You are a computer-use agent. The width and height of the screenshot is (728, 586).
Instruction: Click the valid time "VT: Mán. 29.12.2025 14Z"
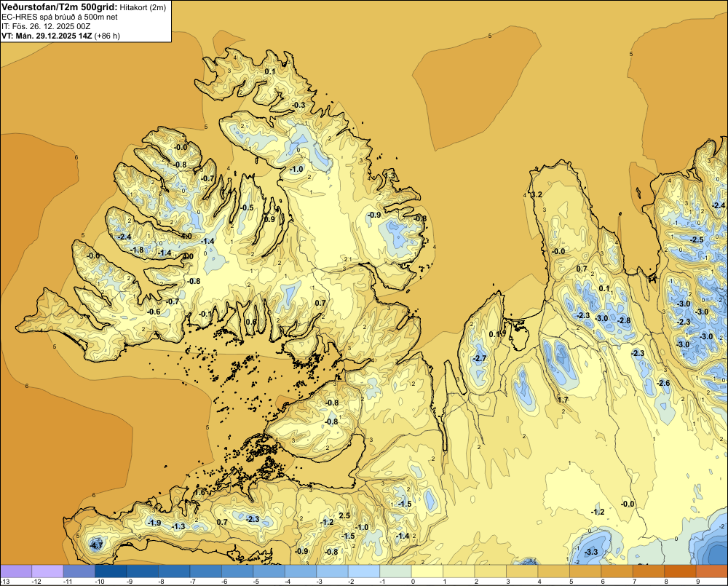47,36
